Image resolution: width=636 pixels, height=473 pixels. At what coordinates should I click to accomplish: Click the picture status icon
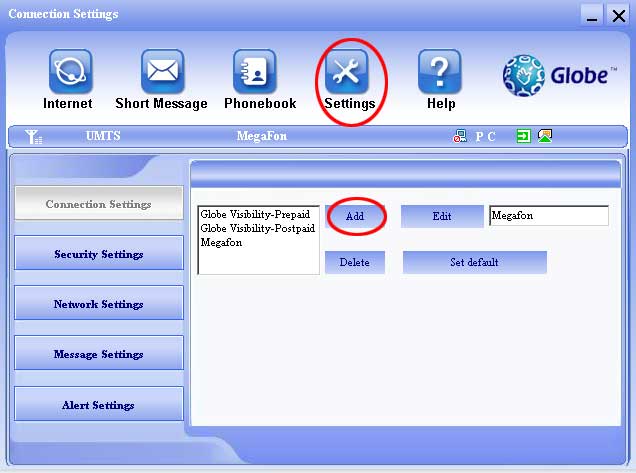(545, 136)
